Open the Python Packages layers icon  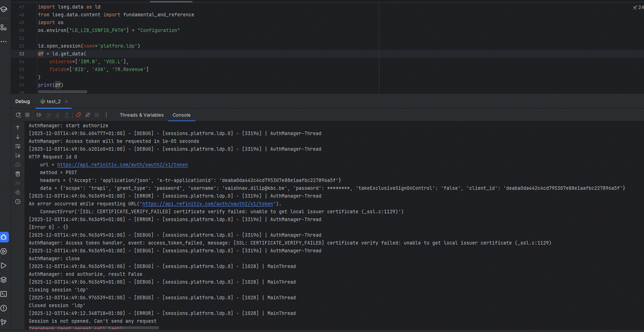pyautogui.click(x=4, y=280)
